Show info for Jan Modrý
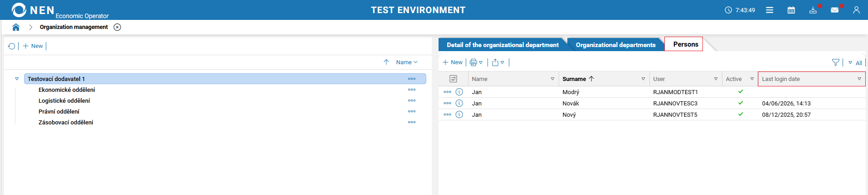This screenshot has height=195, width=868. pyautogui.click(x=459, y=92)
